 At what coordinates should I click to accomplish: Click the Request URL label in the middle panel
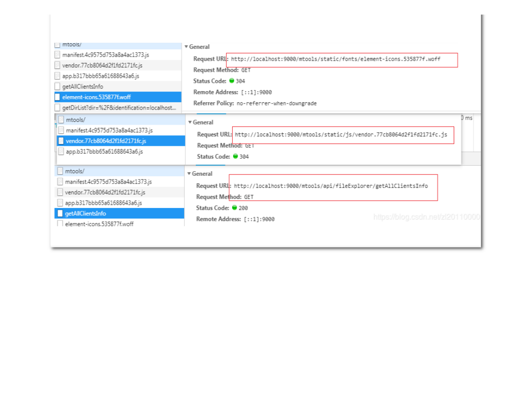pyautogui.click(x=214, y=134)
